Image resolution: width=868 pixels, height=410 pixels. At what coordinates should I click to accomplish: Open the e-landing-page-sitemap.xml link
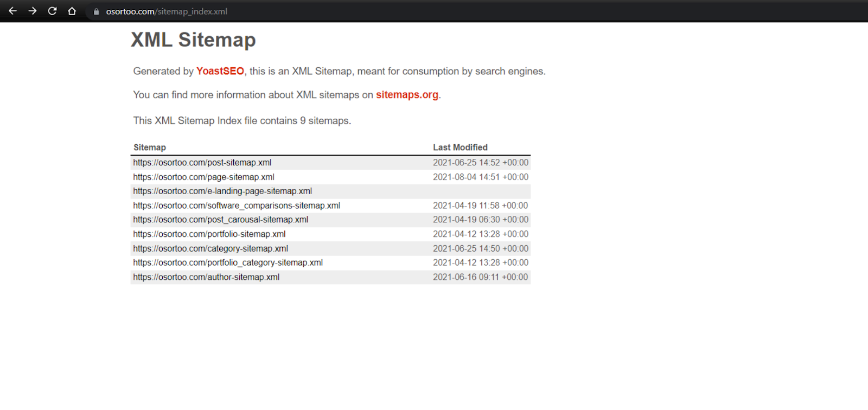(222, 191)
